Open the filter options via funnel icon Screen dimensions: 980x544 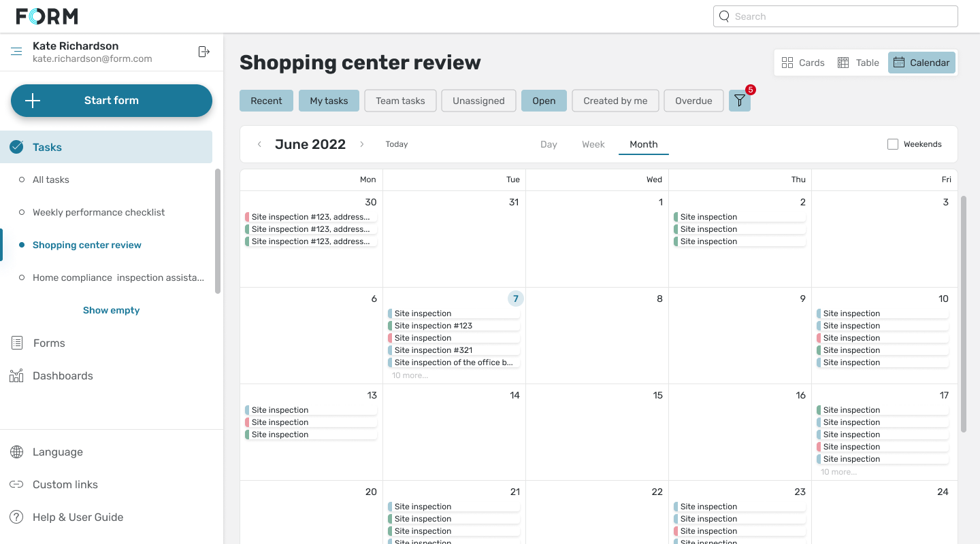point(740,100)
